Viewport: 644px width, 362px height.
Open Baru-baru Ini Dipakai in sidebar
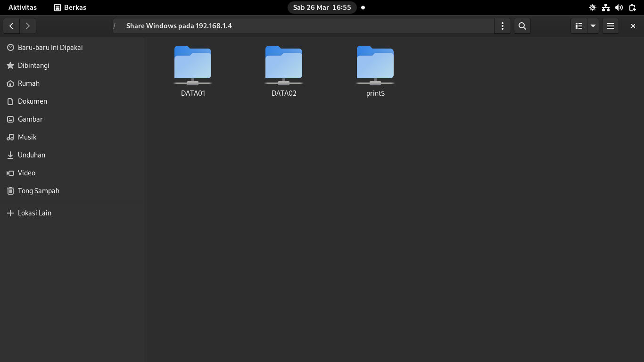(x=72, y=48)
